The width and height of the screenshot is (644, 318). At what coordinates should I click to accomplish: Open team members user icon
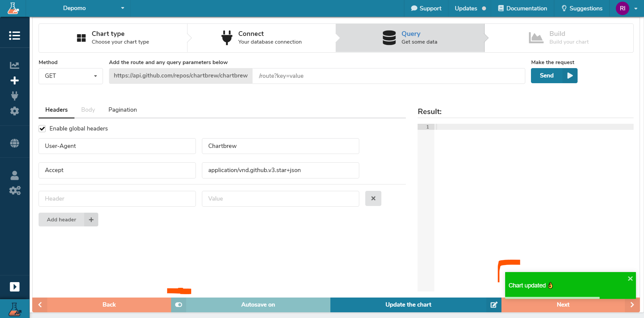click(x=14, y=175)
